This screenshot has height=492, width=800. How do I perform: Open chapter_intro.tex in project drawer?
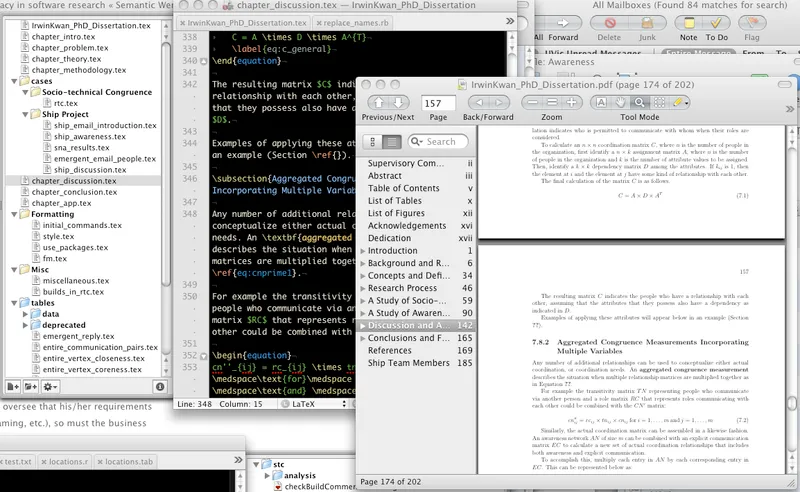click(x=63, y=37)
